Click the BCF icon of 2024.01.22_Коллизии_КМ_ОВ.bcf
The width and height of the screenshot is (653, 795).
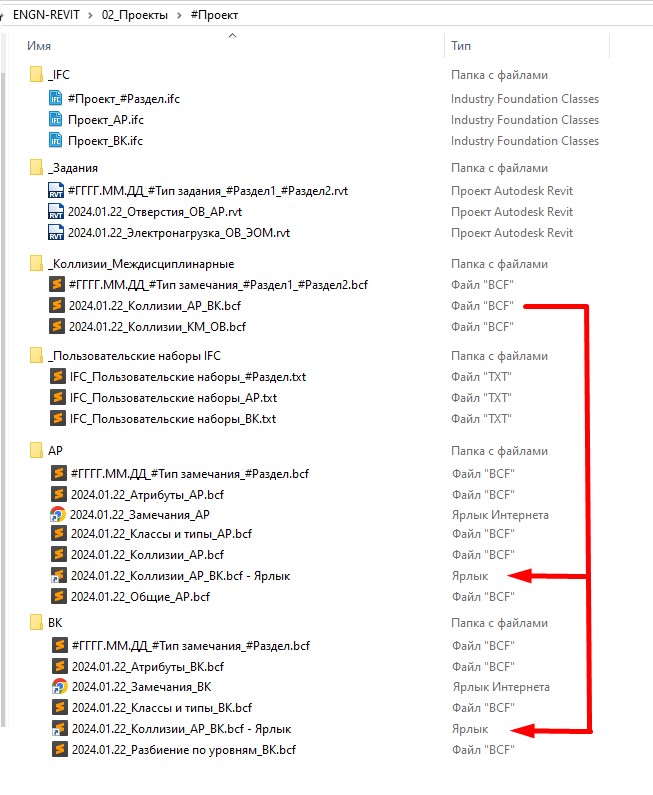[x=57, y=326]
